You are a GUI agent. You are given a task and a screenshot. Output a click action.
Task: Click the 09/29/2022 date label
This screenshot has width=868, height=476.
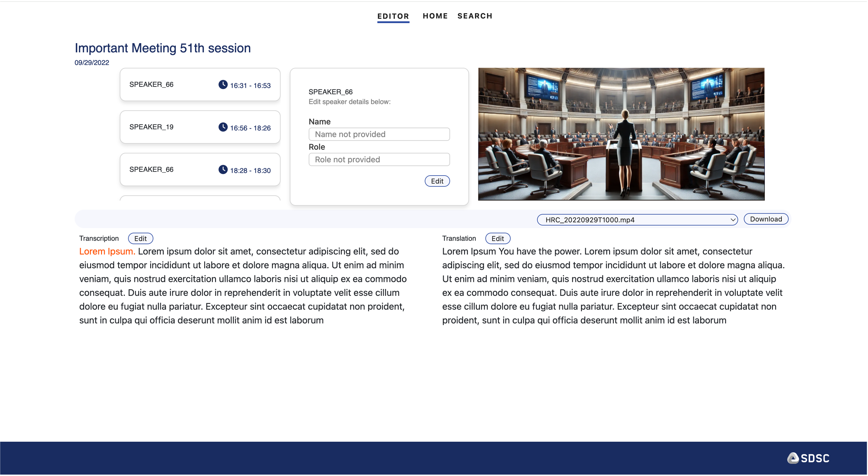pyautogui.click(x=92, y=62)
